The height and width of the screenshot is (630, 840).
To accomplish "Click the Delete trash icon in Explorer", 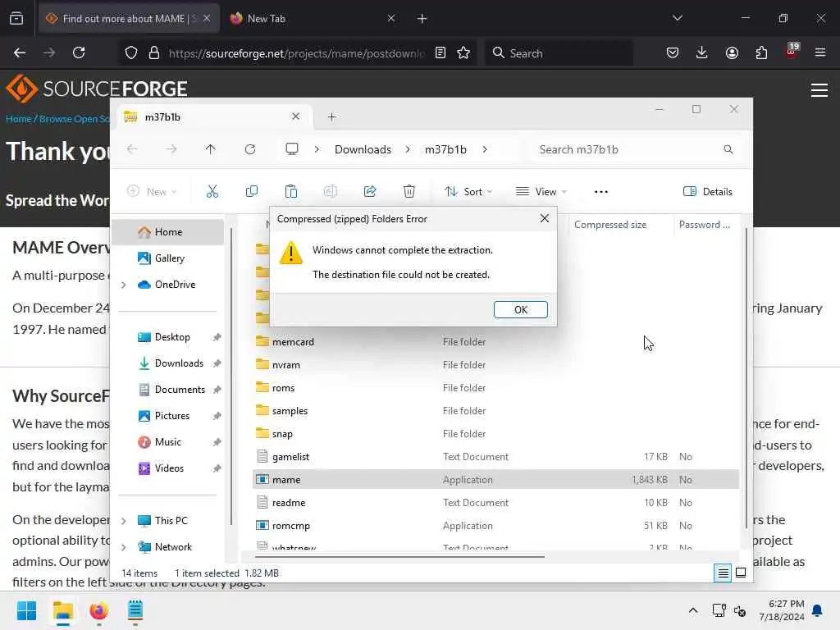I will pos(409,191).
